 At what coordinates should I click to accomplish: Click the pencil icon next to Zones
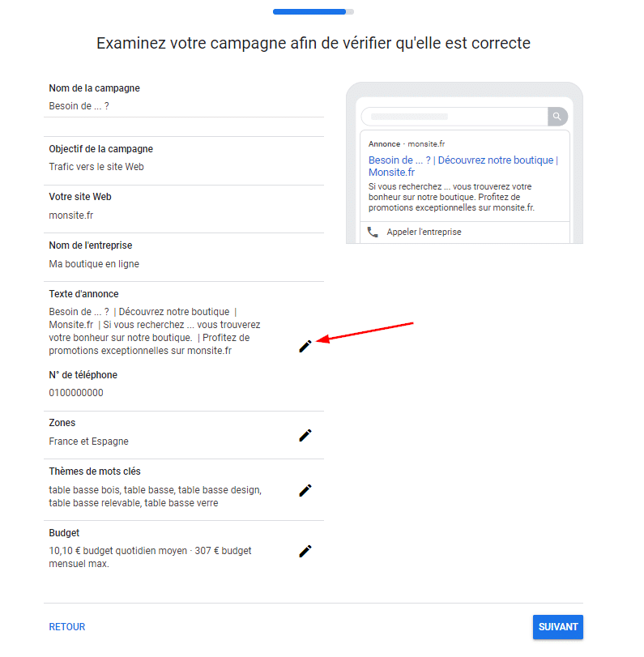point(305,435)
